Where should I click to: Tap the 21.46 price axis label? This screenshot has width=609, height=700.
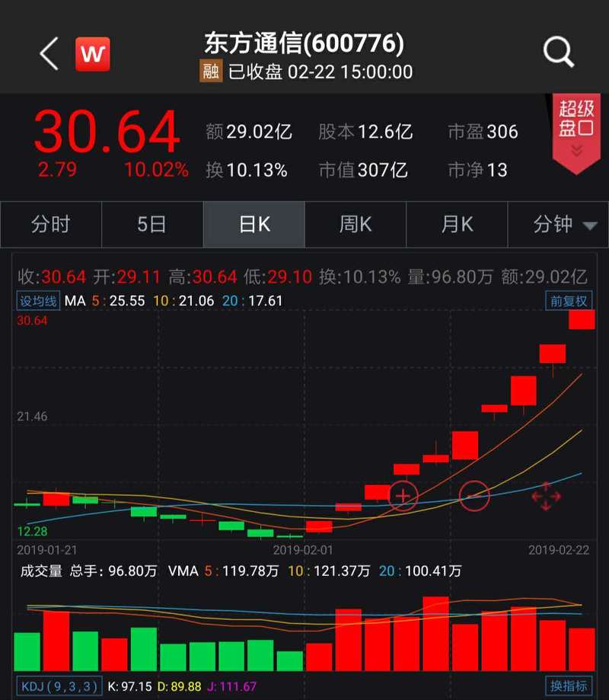(x=32, y=417)
